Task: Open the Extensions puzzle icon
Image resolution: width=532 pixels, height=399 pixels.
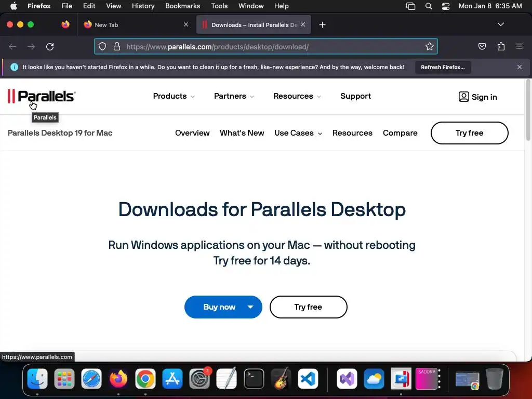Action: pos(501,46)
